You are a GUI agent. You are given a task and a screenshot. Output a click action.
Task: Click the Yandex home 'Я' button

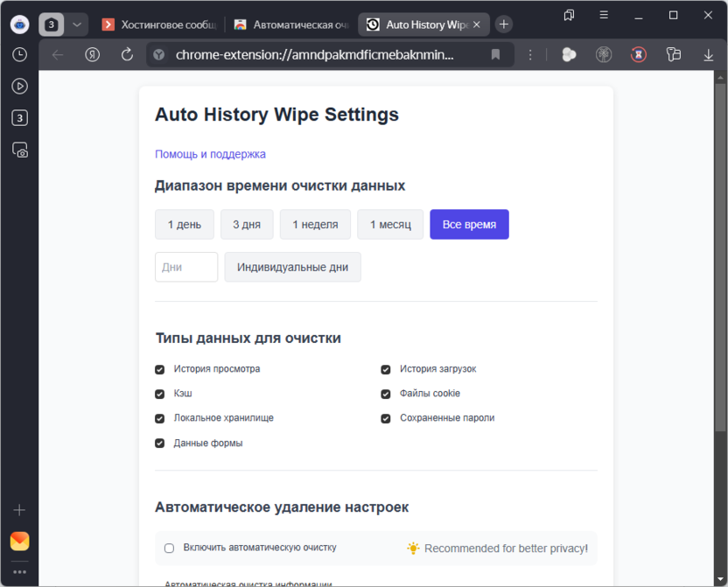[92, 55]
